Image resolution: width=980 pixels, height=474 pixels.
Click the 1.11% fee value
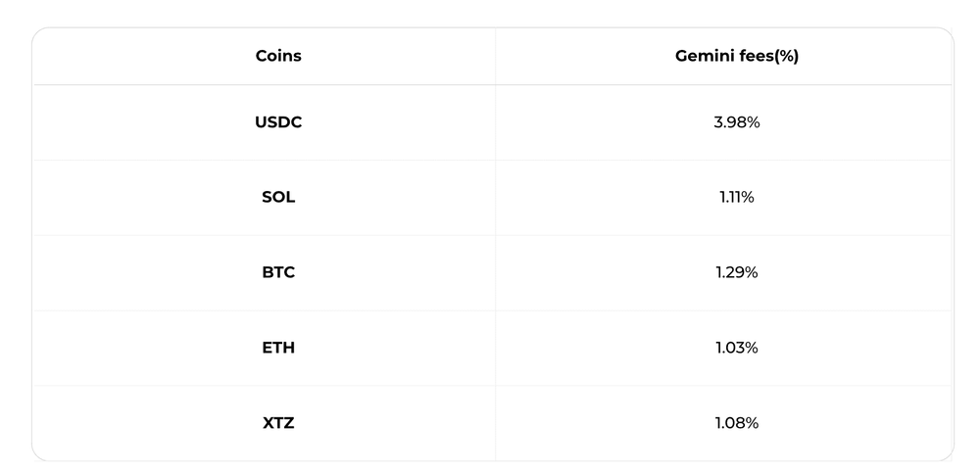736,197
